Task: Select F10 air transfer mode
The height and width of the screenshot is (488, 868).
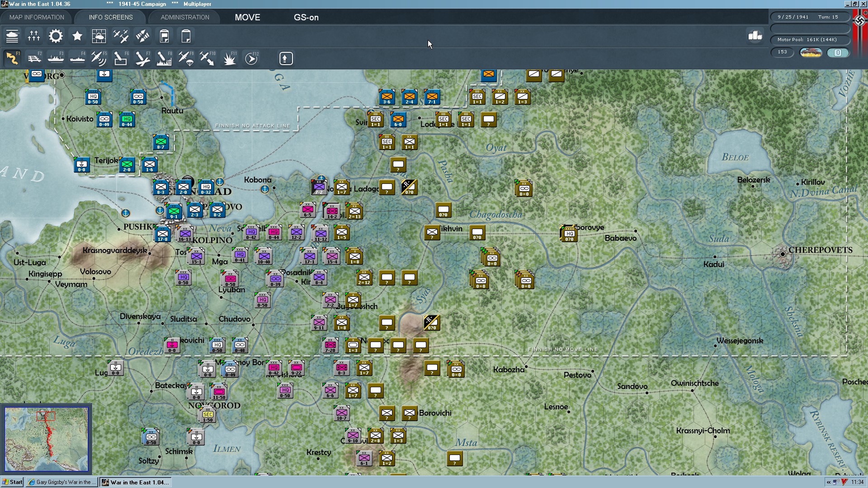Action: [208, 58]
